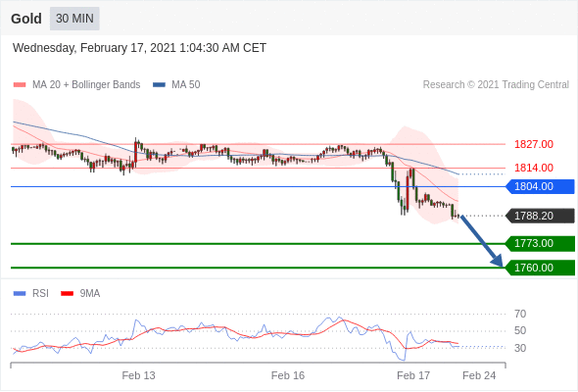Click the 30 MIN timeframe button
The image size is (578, 392).
pyautogui.click(x=74, y=19)
